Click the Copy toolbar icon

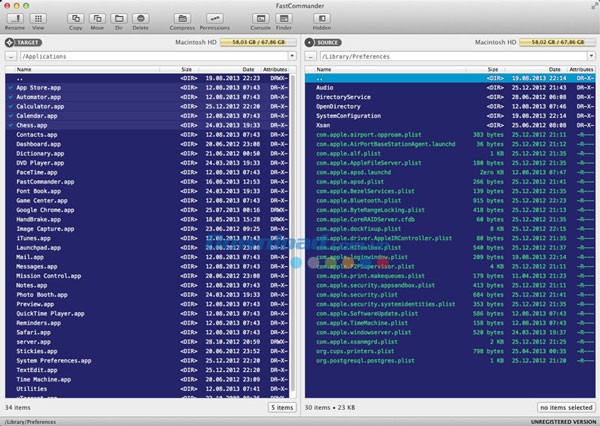pos(76,18)
